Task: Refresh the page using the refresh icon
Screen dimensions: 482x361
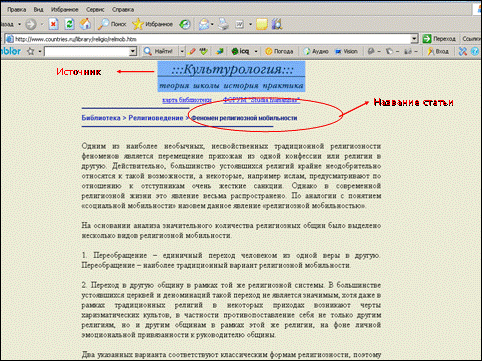Action: pyautogui.click(x=69, y=24)
